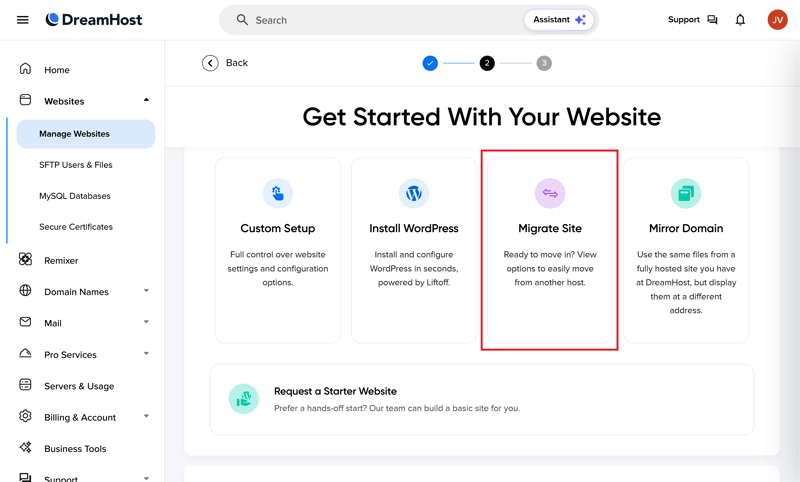Screen dimensions: 800x482
Task: Click the Pro Services icon
Action: 25,353
